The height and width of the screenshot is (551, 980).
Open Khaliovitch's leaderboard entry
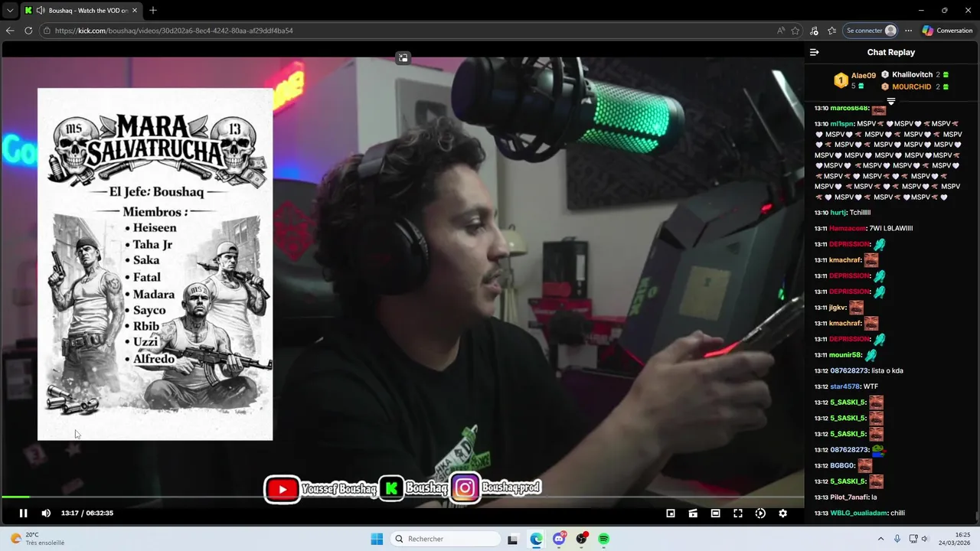tap(915, 74)
